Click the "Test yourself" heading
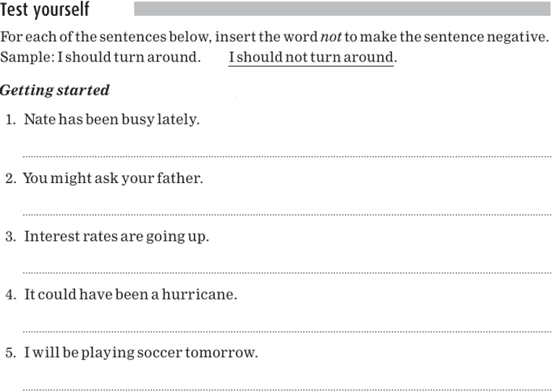552x392 pixels. tap(45, 10)
